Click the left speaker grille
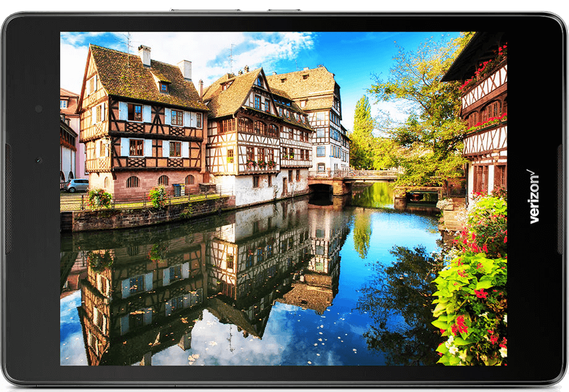The width and height of the screenshot is (569, 392). point(7,198)
